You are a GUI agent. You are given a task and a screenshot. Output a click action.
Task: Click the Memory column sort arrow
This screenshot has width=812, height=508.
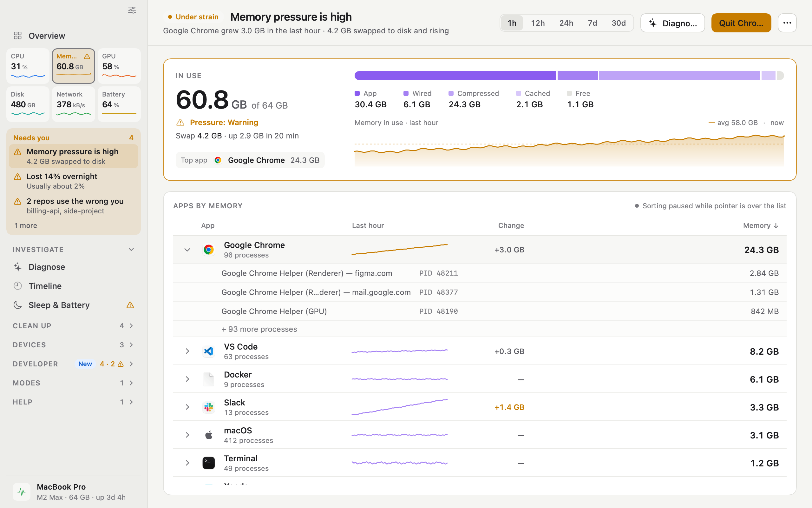click(776, 226)
